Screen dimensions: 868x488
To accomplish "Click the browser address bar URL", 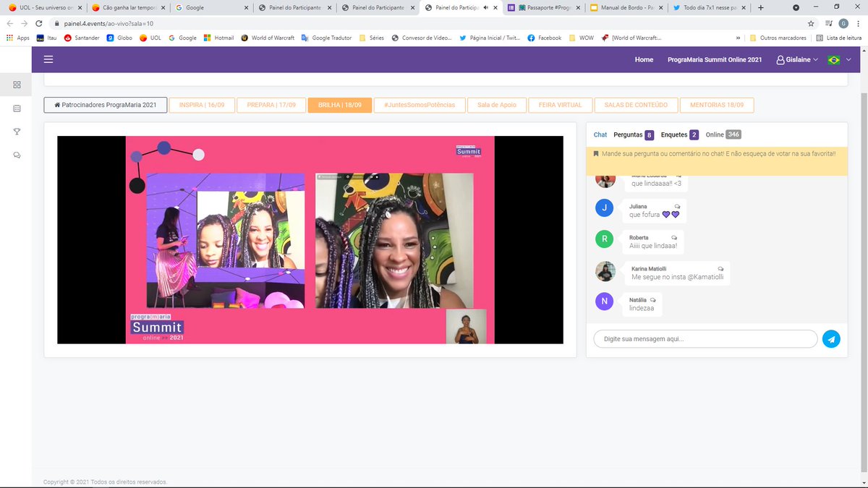I will tap(109, 23).
